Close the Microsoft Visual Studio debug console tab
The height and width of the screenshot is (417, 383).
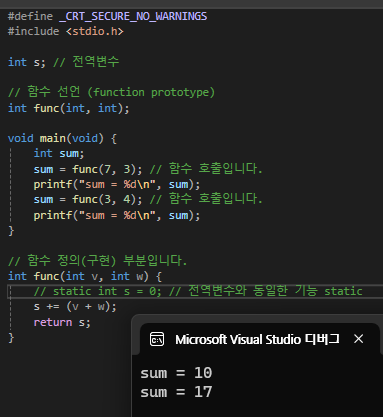(359, 339)
